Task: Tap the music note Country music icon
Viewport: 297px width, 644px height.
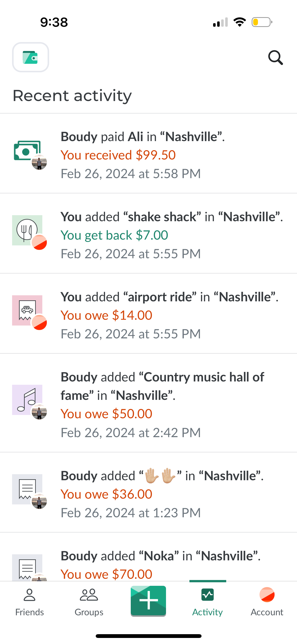Action: (27, 400)
